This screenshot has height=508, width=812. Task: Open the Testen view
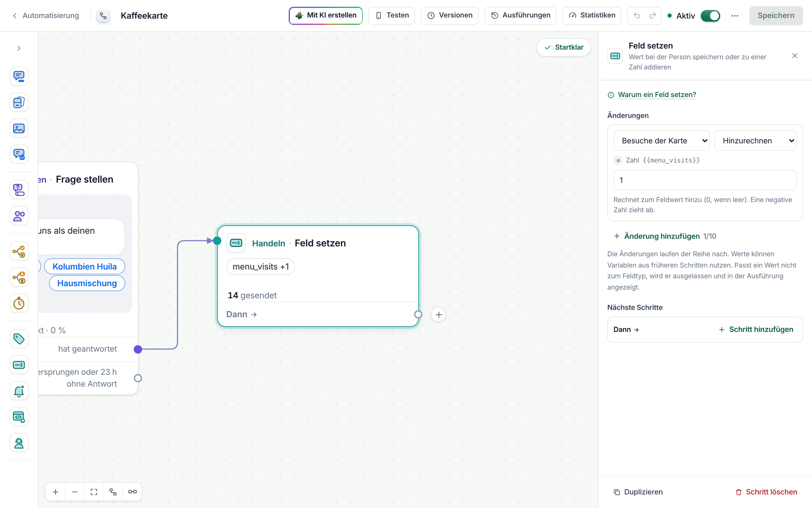[392, 16]
